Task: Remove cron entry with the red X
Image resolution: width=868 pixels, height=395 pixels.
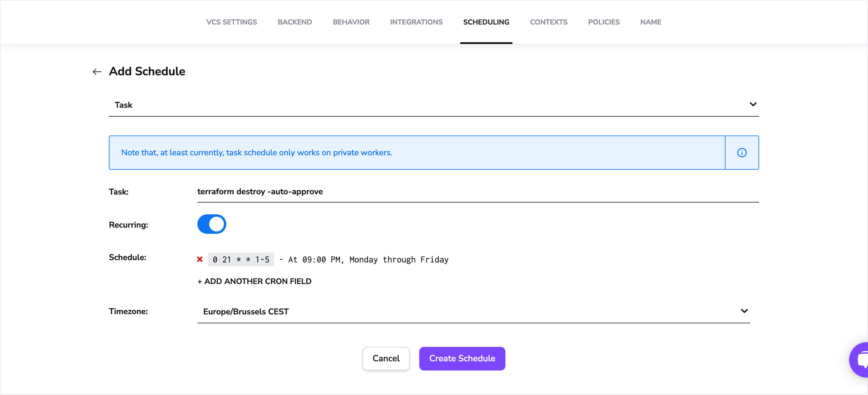Action: pyautogui.click(x=200, y=259)
